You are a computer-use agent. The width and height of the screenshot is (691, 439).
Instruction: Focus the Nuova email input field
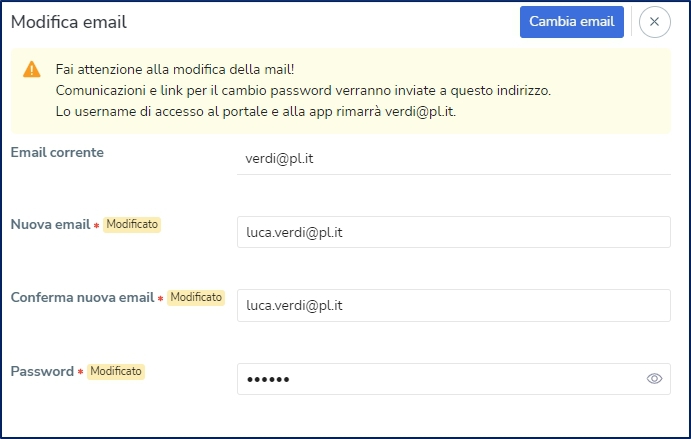pos(454,232)
